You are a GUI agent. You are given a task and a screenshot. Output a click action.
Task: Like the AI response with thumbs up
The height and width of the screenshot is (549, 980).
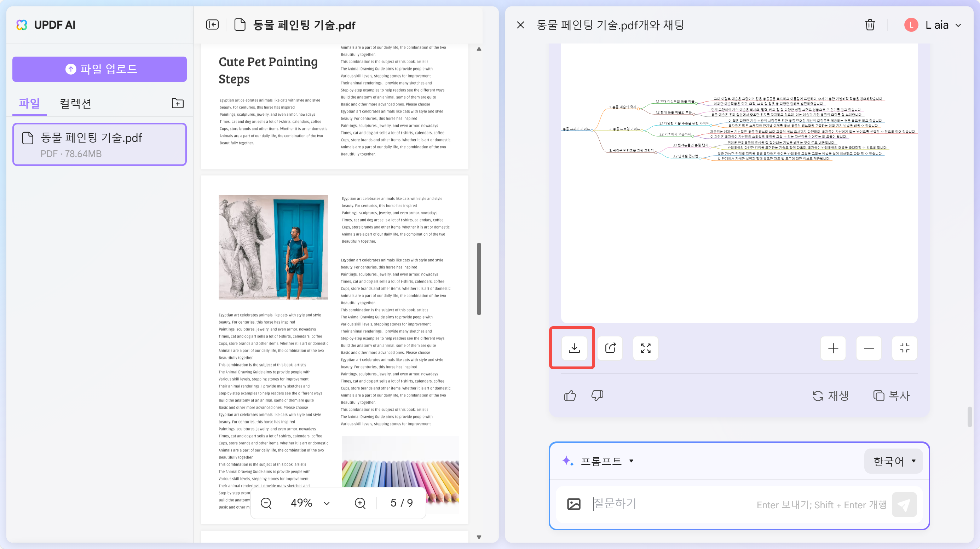pos(570,396)
